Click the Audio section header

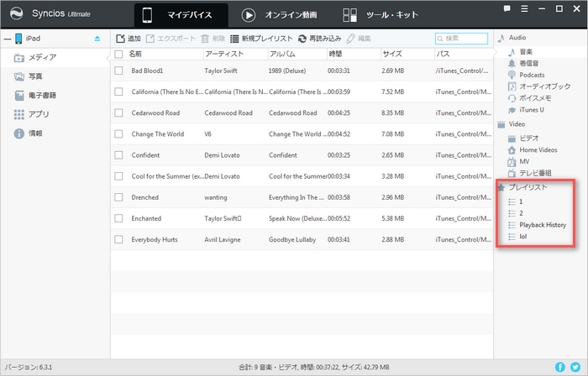click(x=517, y=38)
